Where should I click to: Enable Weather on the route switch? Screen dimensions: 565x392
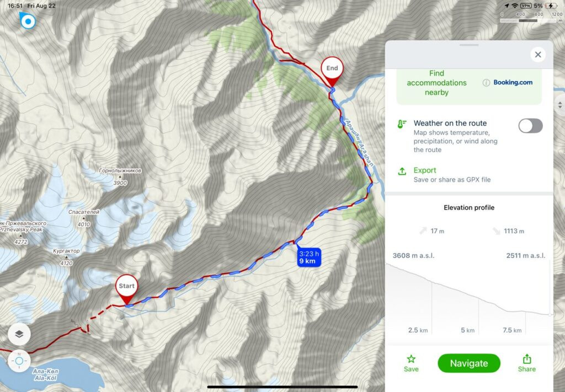click(530, 126)
